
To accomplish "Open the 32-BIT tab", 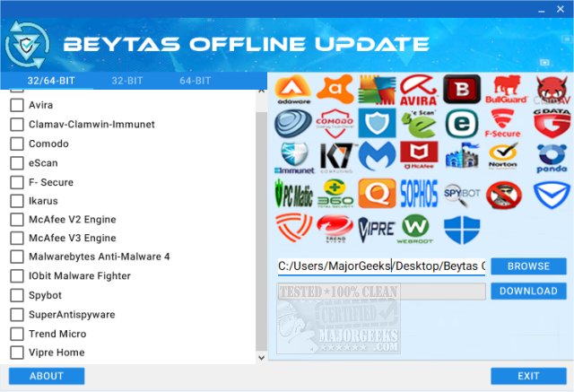I will pyautogui.click(x=127, y=81).
